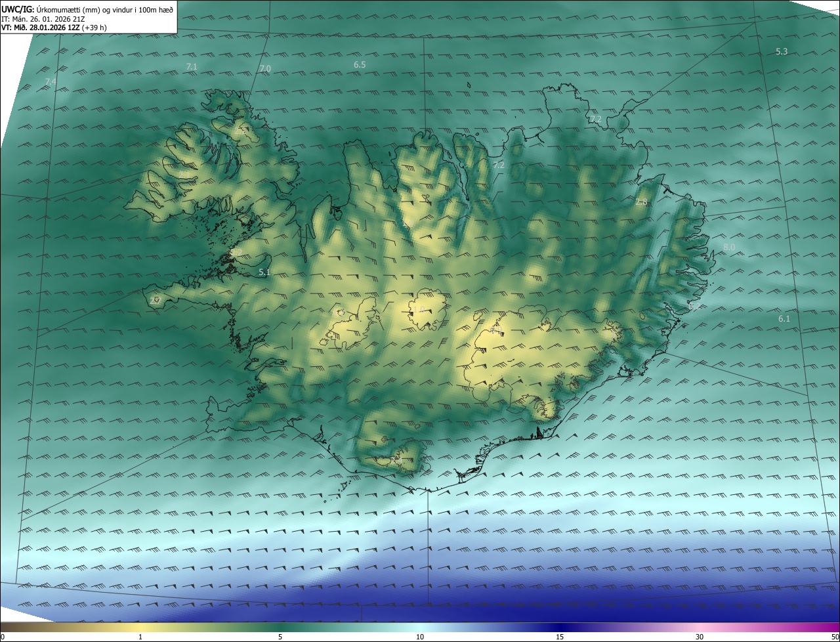Screen dimensions: 840x642
Task: Click the 7.0 value label on the map
Action: pyautogui.click(x=265, y=68)
